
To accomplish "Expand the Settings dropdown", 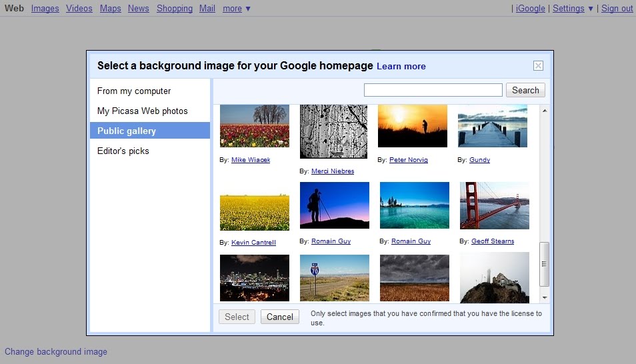I will 573,8.
